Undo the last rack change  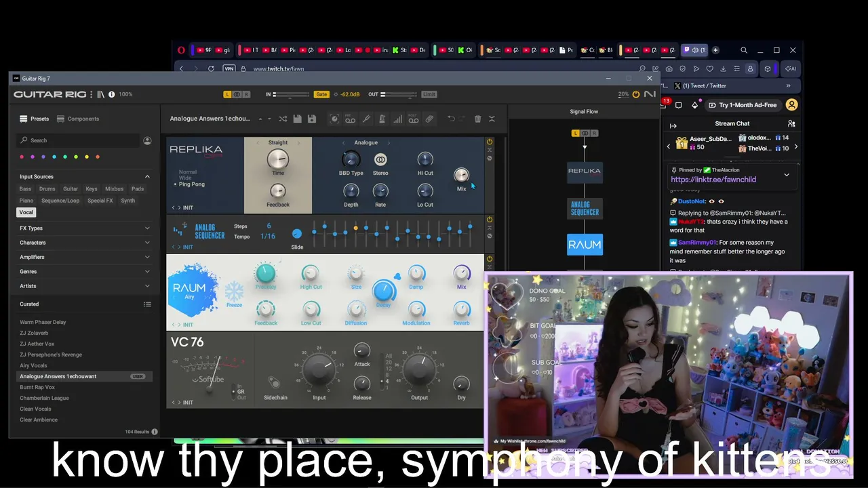[x=451, y=119]
